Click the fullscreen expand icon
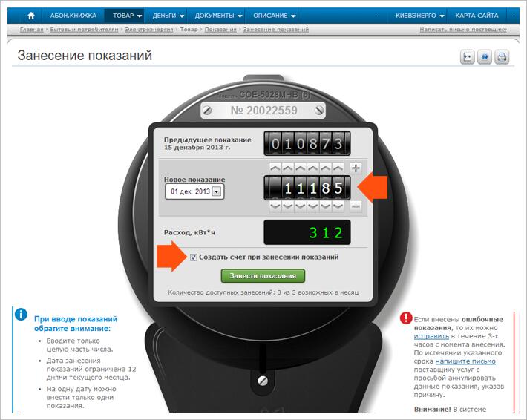527x420 pixels. coord(467,57)
